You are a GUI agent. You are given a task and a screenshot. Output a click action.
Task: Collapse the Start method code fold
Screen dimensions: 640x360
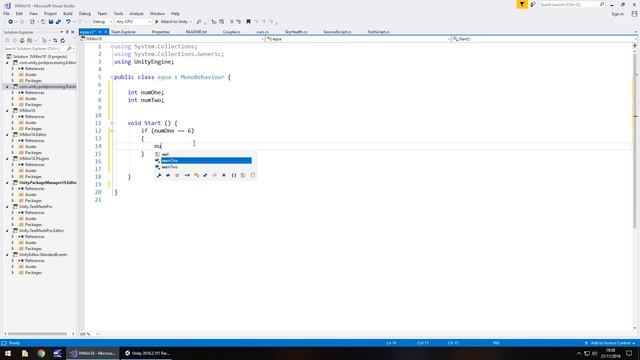click(112, 123)
